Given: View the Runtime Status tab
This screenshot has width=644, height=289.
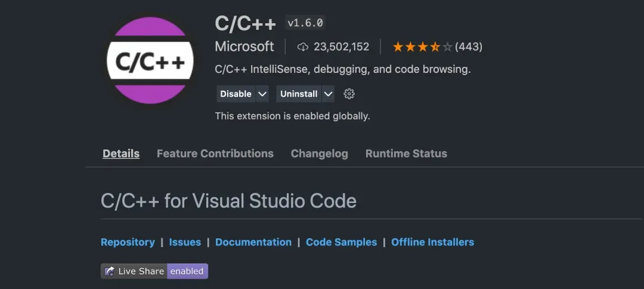Looking at the screenshot, I should coord(406,153).
